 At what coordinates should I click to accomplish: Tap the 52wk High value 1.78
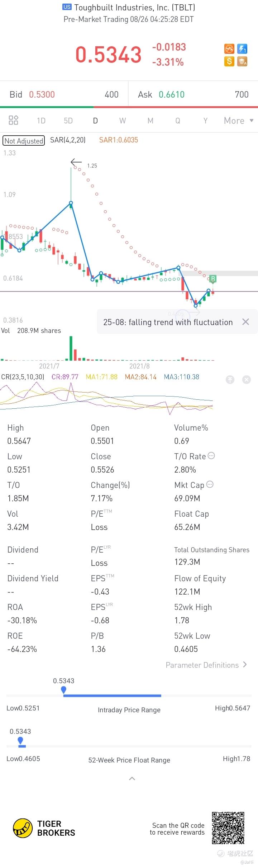pyautogui.click(x=182, y=620)
